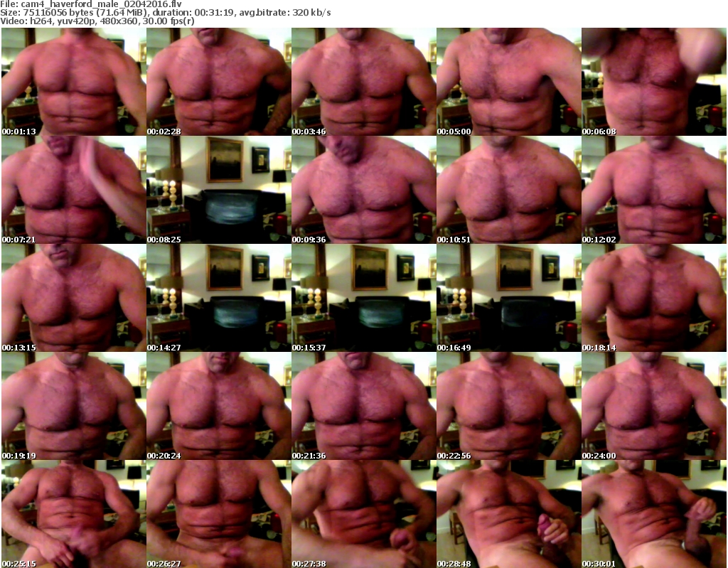Open the thumbnail stamped 00:18:14

[654, 298]
